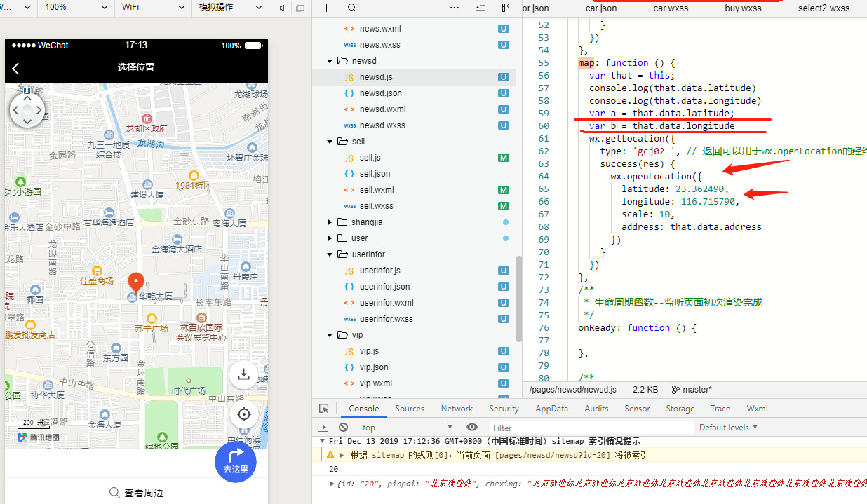Click the locate-me crosshair button on the map

click(x=244, y=414)
